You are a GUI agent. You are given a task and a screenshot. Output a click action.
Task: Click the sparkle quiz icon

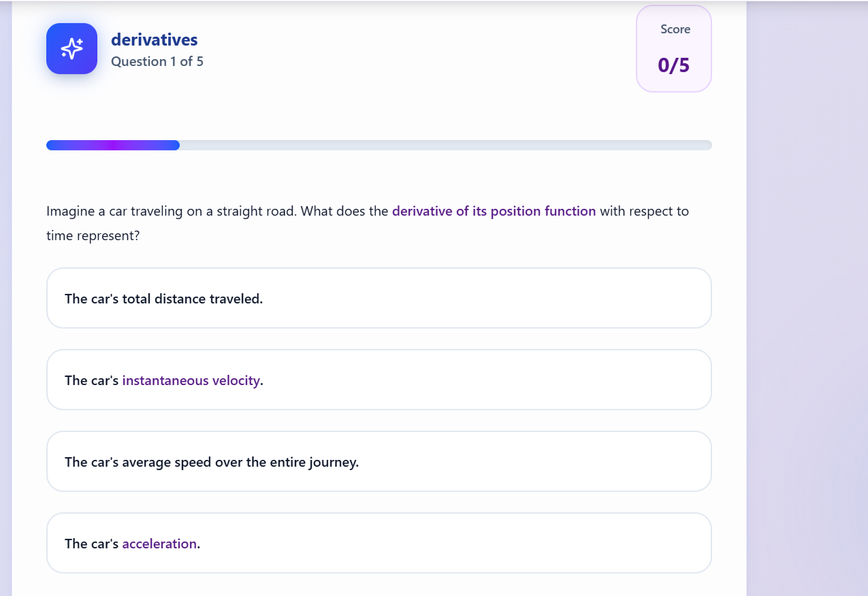(71, 48)
